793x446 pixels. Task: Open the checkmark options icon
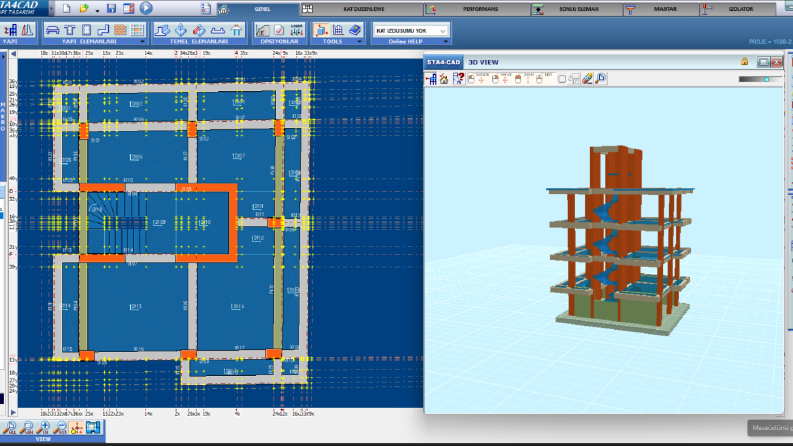click(279, 30)
